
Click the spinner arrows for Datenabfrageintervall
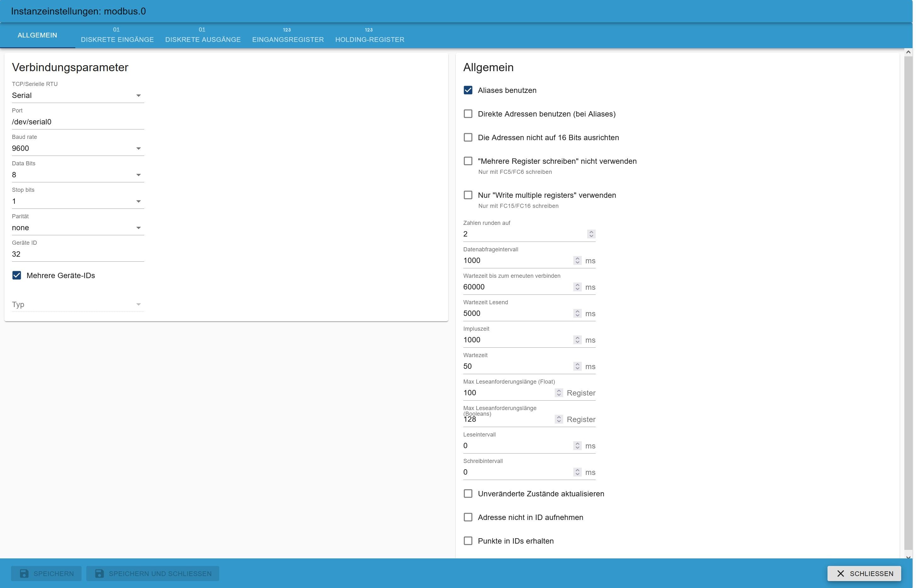click(x=577, y=260)
